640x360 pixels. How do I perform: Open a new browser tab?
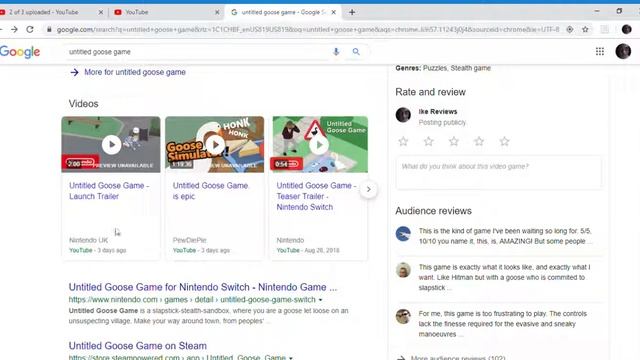pos(352,12)
